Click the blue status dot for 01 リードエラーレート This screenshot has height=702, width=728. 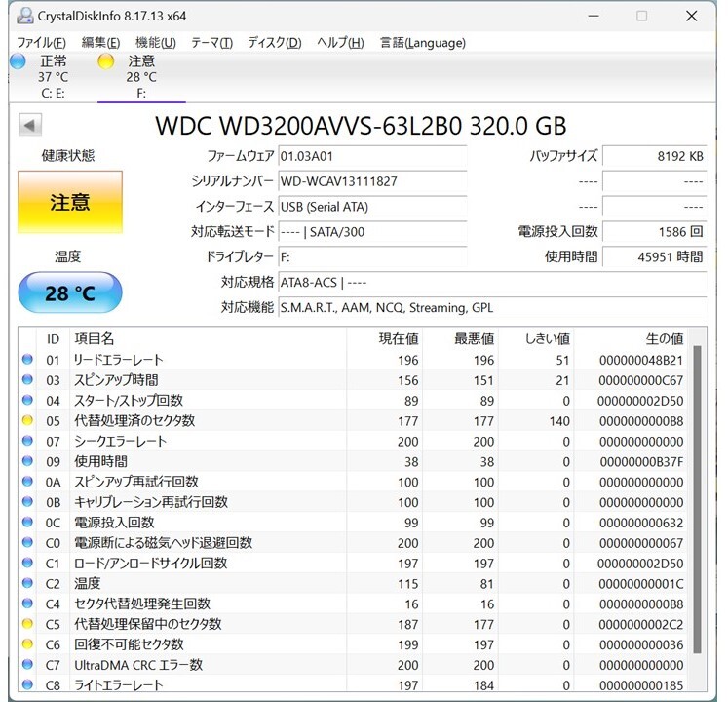coord(27,359)
